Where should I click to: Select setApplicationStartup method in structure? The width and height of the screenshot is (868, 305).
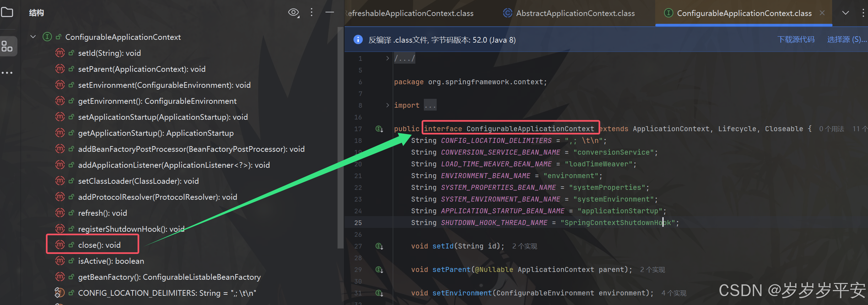(x=163, y=117)
